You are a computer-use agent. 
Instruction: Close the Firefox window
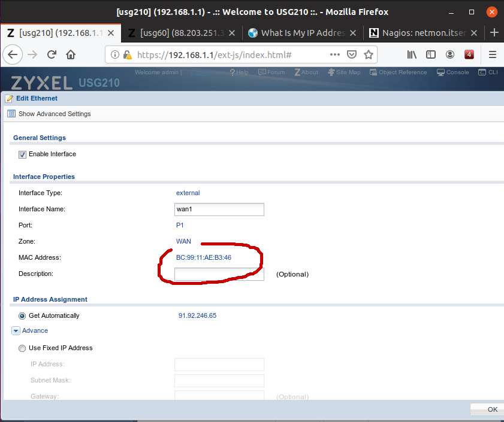[x=492, y=12]
